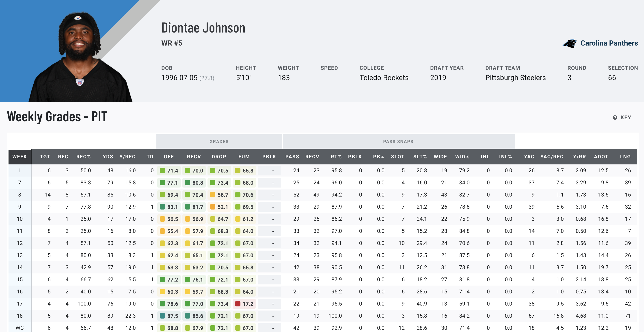
Task: Sort by DROP grade column header
Action: 219,157
